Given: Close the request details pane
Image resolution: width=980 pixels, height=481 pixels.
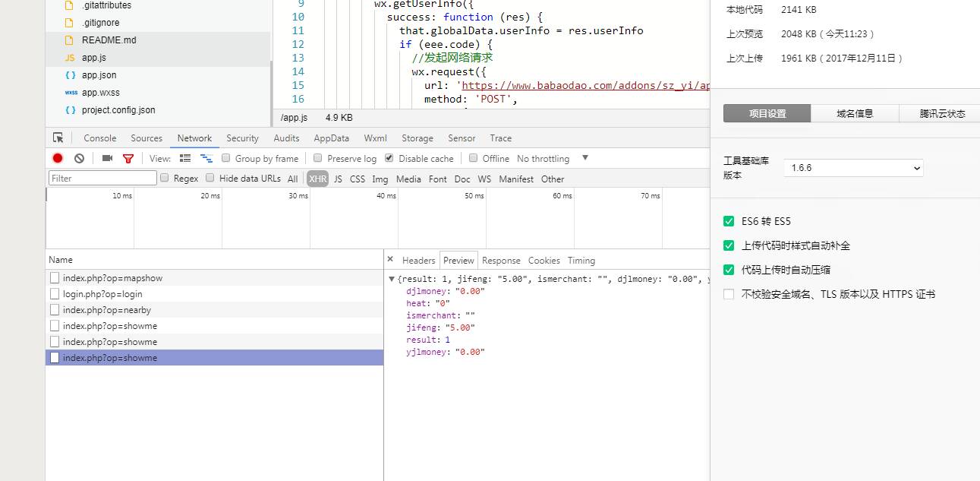Looking at the screenshot, I should click(x=390, y=260).
